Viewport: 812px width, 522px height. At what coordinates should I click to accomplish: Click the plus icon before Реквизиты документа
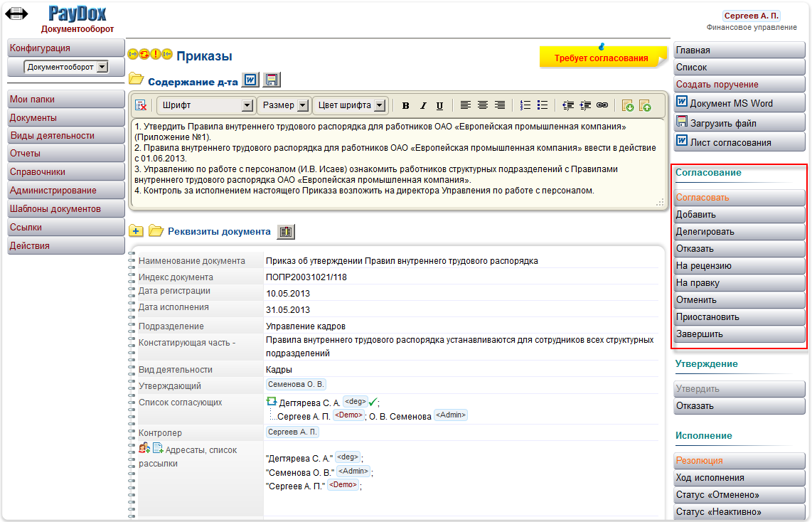[135, 231]
